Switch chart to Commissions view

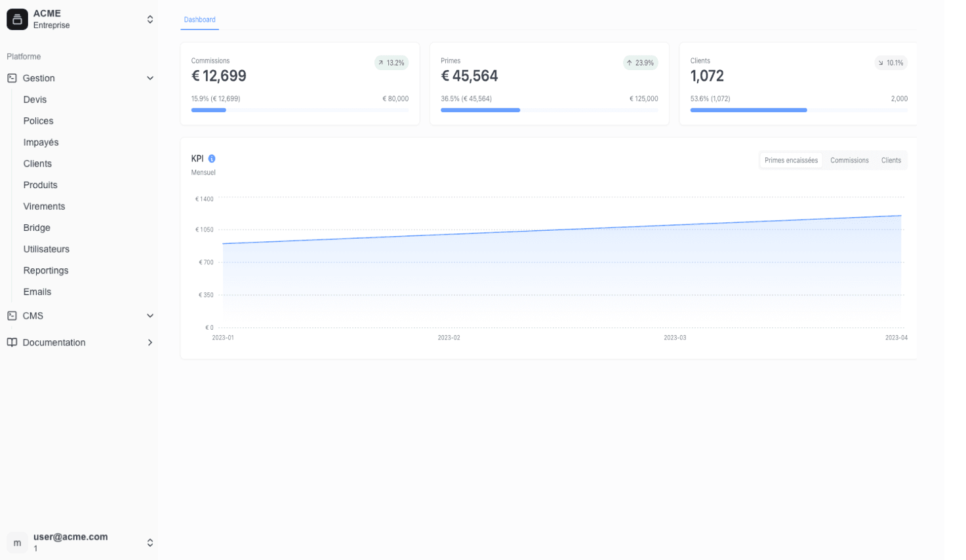tap(849, 160)
